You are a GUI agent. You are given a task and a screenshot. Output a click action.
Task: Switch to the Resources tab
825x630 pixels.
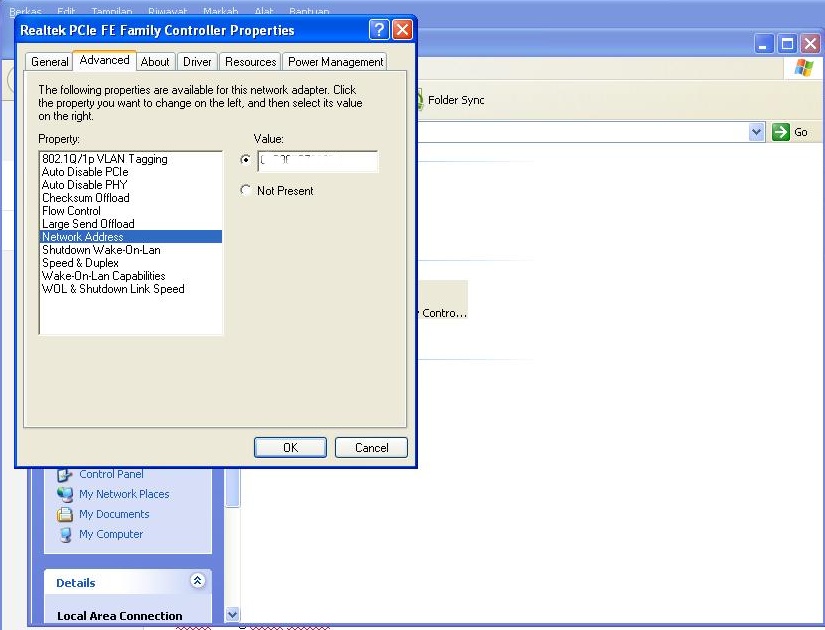250,62
